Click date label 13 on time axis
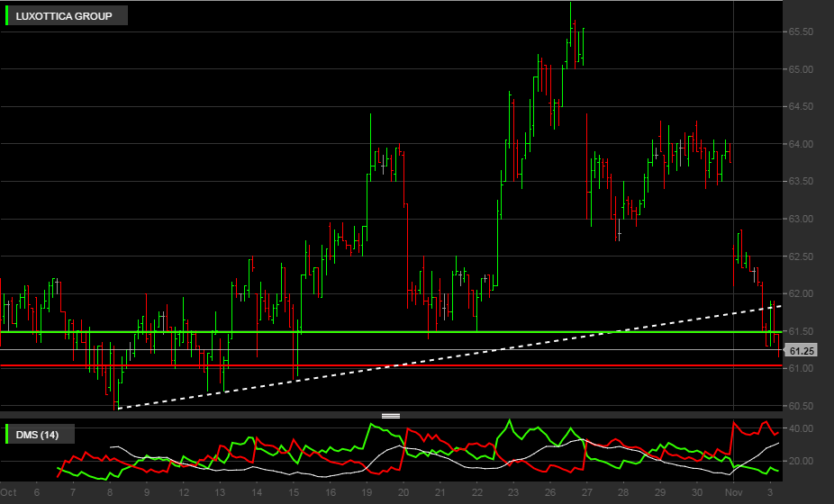 click(220, 492)
